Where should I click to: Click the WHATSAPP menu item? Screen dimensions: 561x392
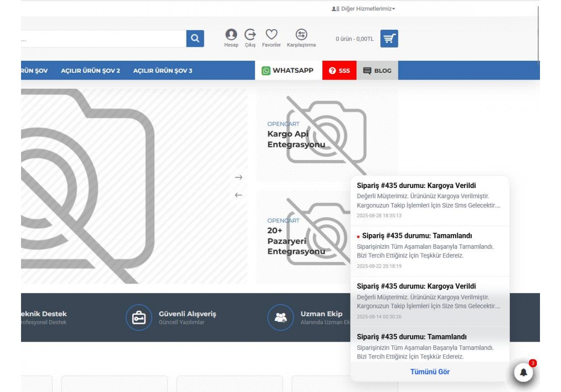tap(288, 70)
